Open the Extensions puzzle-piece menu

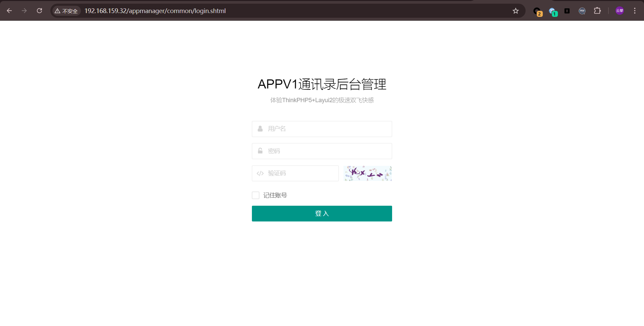(x=597, y=11)
